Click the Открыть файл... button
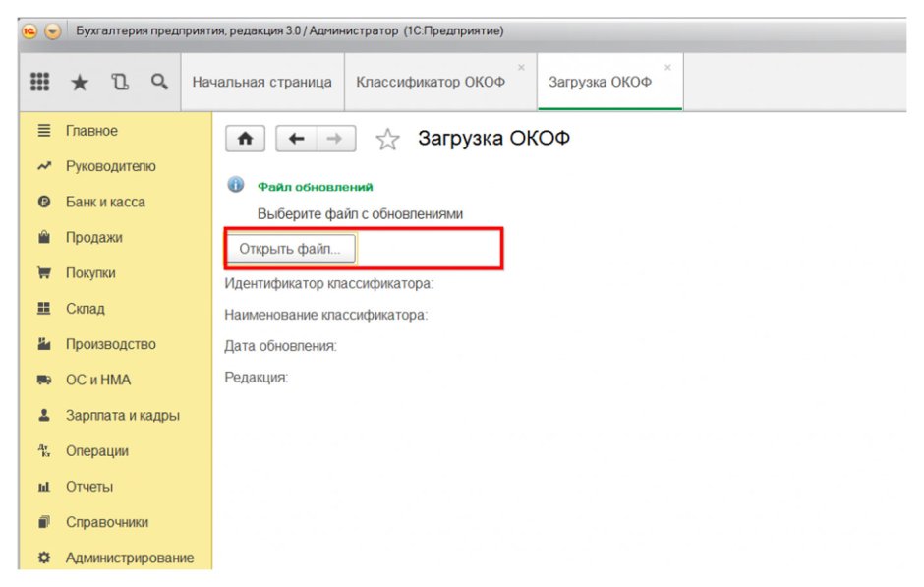Viewport: 924px width, 587px height. pos(291,249)
